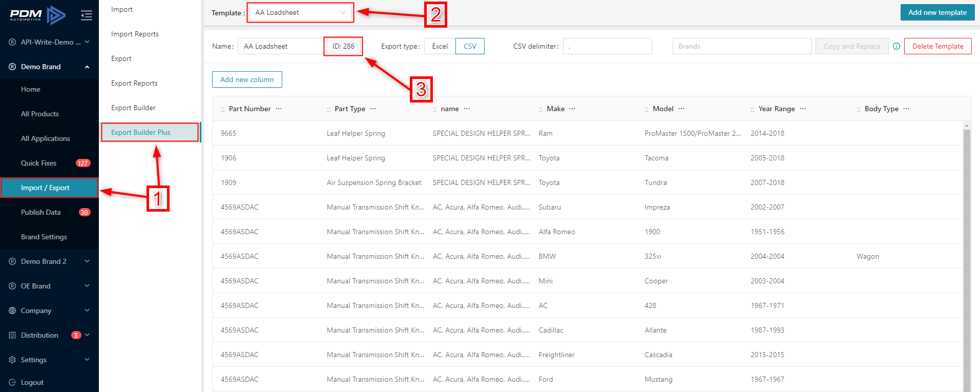Click part number 9665 cell
This screenshot has height=392, width=980.
tap(228, 133)
